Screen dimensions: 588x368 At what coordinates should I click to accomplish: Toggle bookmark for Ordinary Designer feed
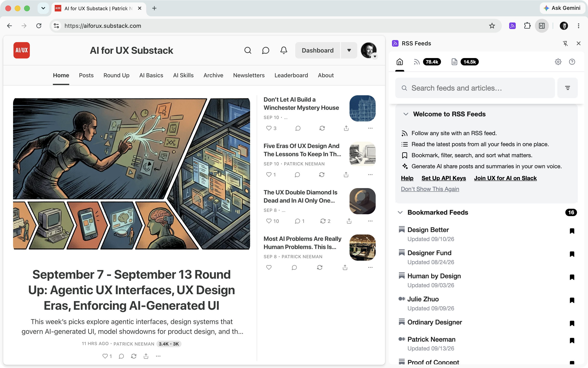point(572,323)
